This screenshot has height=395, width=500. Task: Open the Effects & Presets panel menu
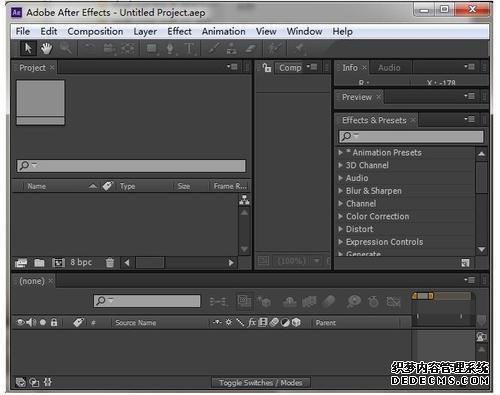point(469,119)
